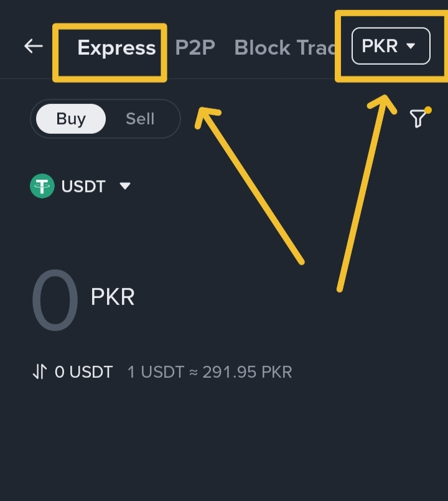Select the Express tab

116,48
